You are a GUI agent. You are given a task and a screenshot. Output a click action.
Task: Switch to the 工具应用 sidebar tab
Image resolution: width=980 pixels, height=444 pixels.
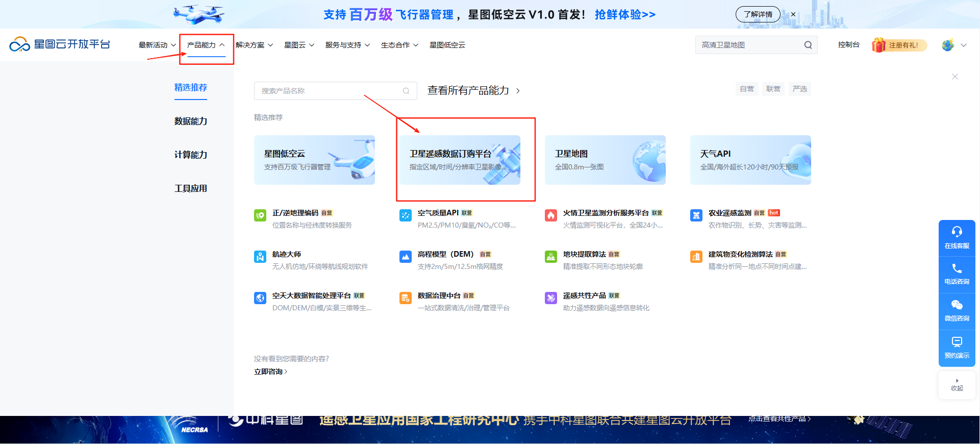click(x=191, y=188)
